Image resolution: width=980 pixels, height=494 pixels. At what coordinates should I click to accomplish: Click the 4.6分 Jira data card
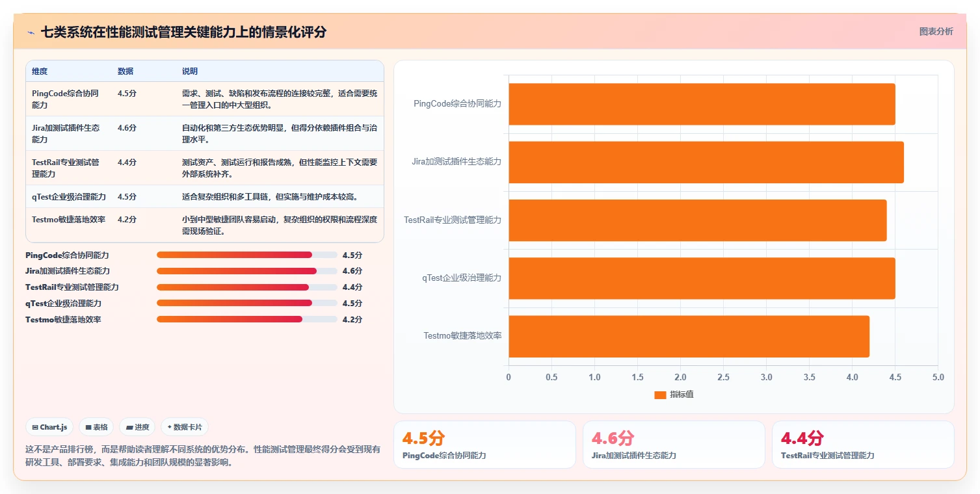point(674,445)
